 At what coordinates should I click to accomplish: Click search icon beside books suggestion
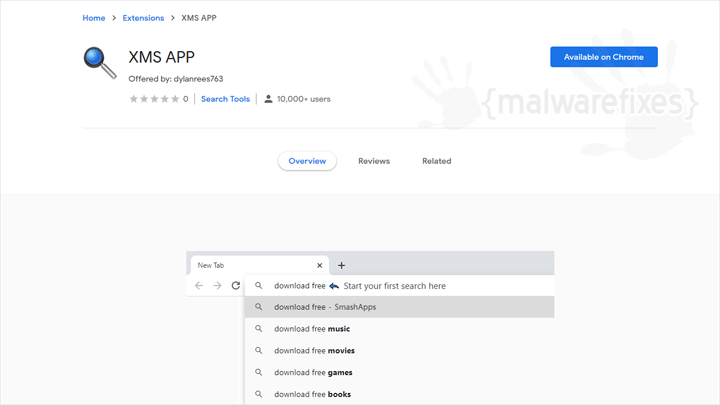[259, 394]
